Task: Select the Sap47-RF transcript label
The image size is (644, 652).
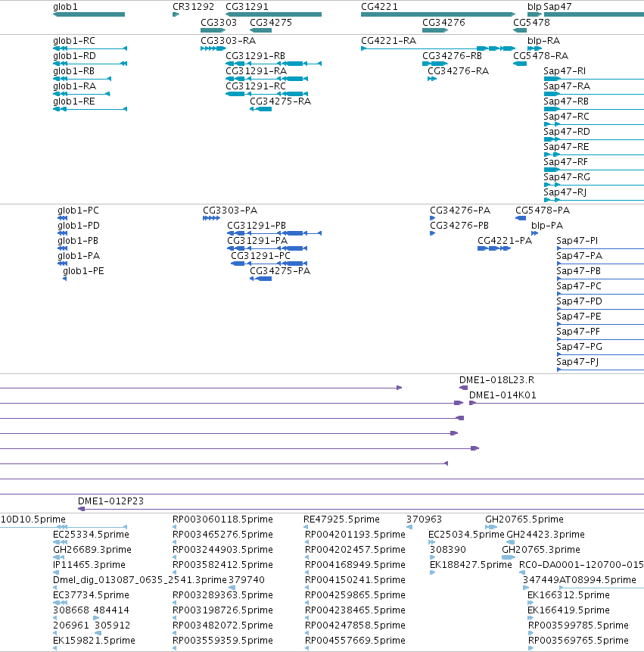Action: (x=566, y=162)
